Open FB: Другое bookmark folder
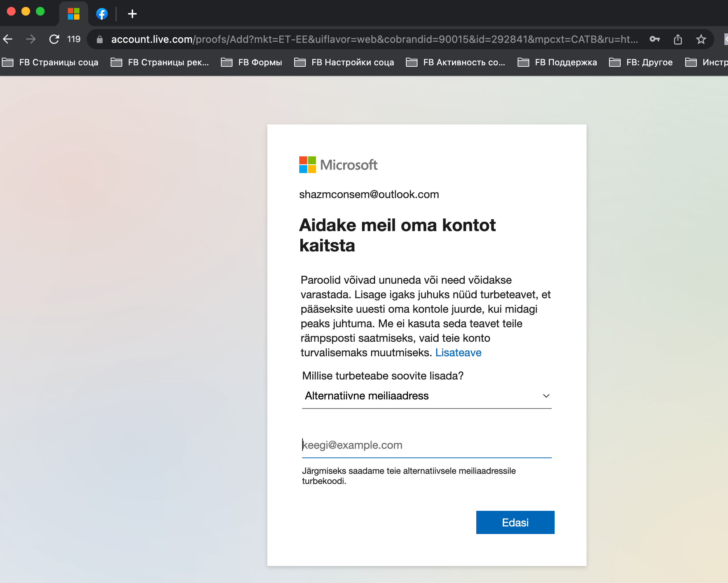Screen dimensions: 728x583 coord(641,62)
